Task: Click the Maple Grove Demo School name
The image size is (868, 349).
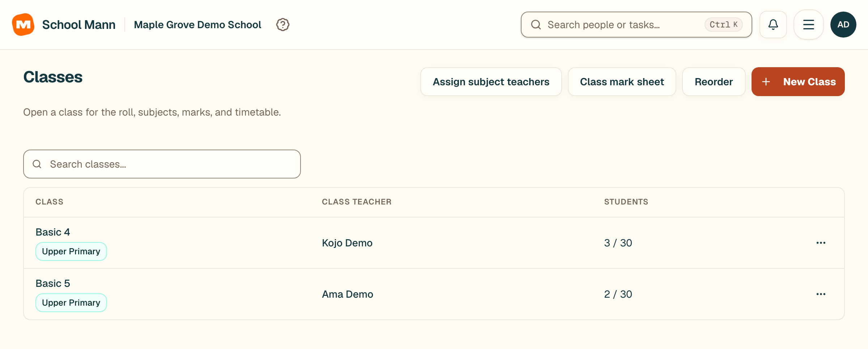Action: (x=197, y=25)
